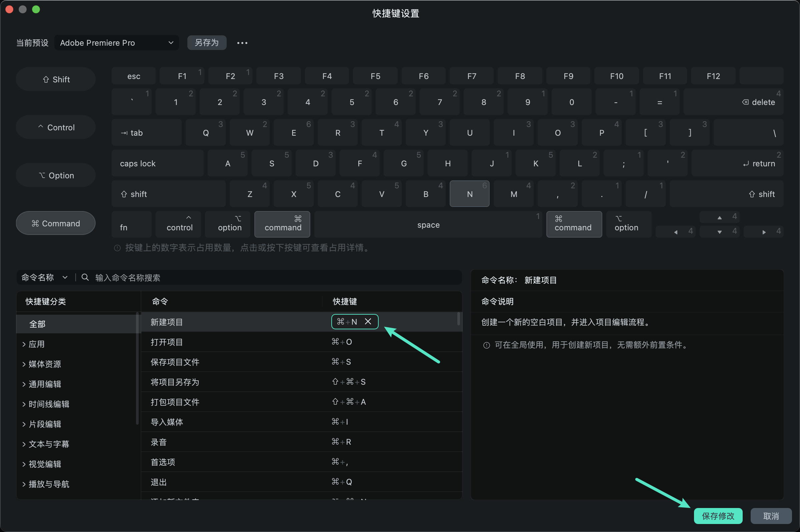Select the 打开项目 command row
Viewport: 800px width, 532px height.
[x=301, y=342]
